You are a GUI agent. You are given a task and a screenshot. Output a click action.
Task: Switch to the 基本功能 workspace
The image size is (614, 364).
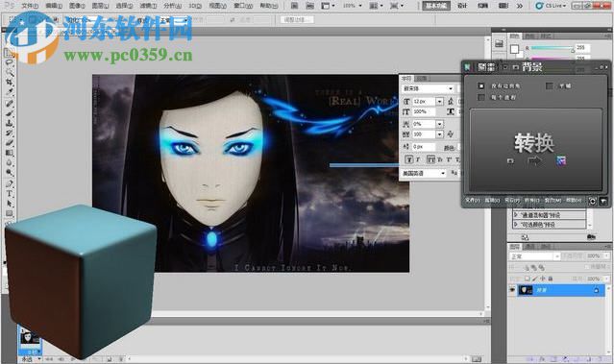[x=436, y=6]
